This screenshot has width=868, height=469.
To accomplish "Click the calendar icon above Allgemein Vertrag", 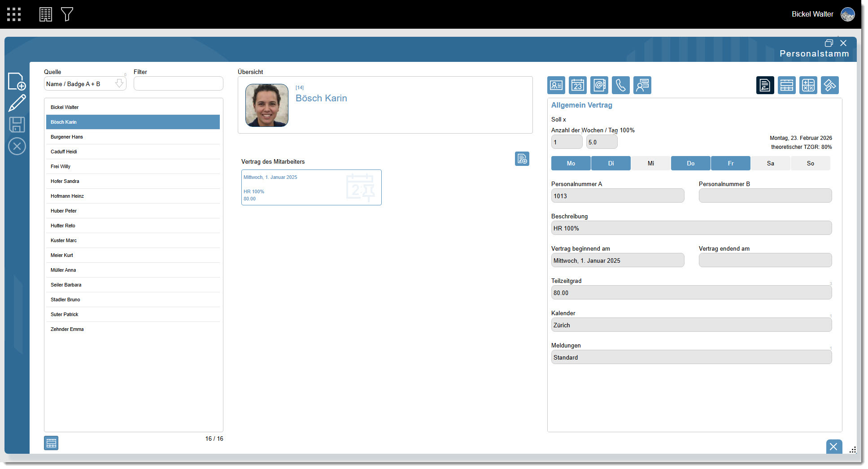I will tap(577, 85).
